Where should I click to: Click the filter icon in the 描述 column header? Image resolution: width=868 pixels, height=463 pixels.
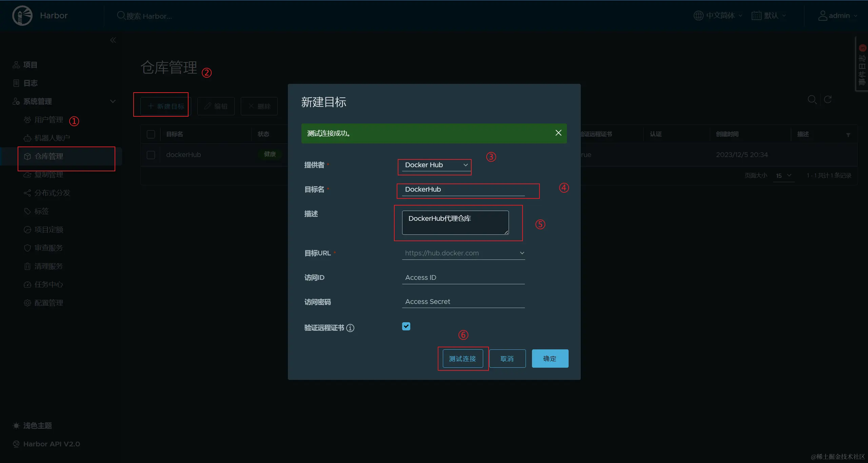pos(848,135)
